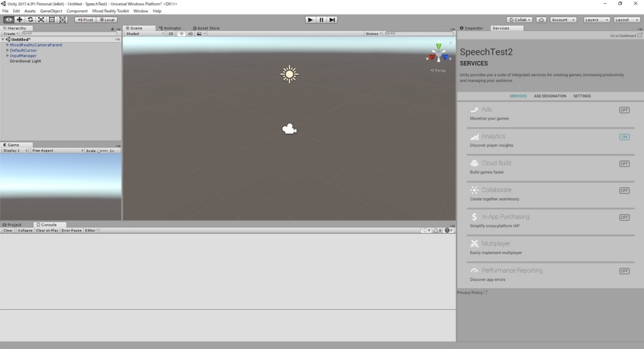Open the Component menu
Image resolution: width=644 pixels, height=349 pixels.
click(77, 11)
